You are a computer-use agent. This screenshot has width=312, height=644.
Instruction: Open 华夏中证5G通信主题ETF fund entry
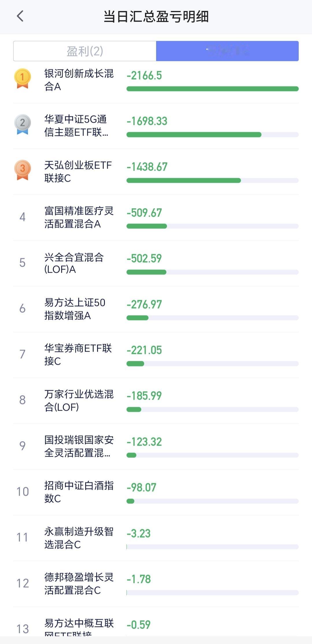tap(76, 126)
